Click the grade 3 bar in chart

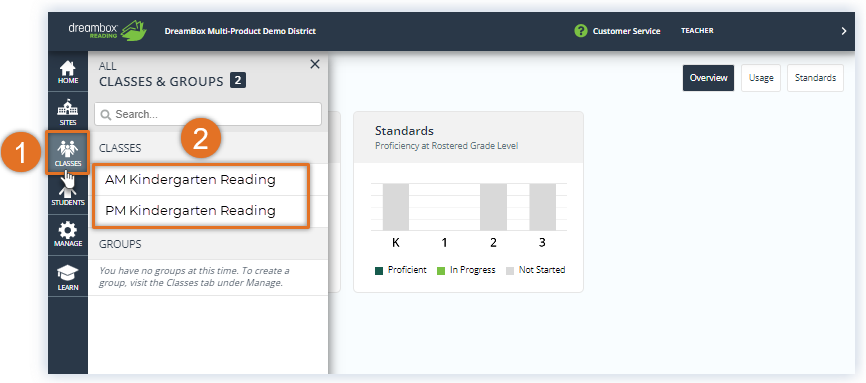[542, 207]
